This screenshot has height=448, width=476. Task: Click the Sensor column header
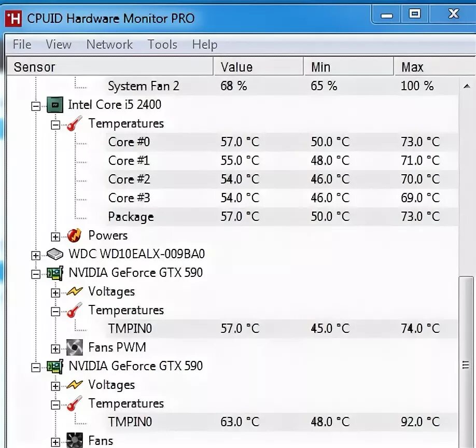(x=110, y=67)
